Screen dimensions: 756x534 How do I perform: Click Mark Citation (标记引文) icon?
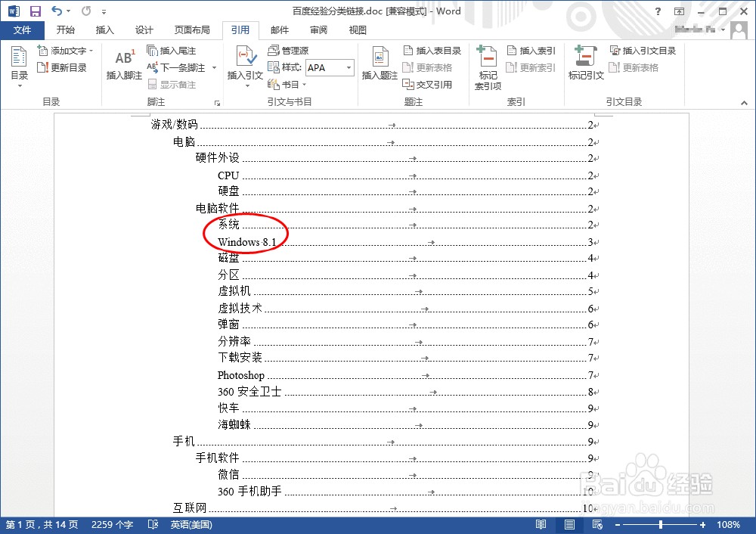pyautogui.click(x=586, y=56)
